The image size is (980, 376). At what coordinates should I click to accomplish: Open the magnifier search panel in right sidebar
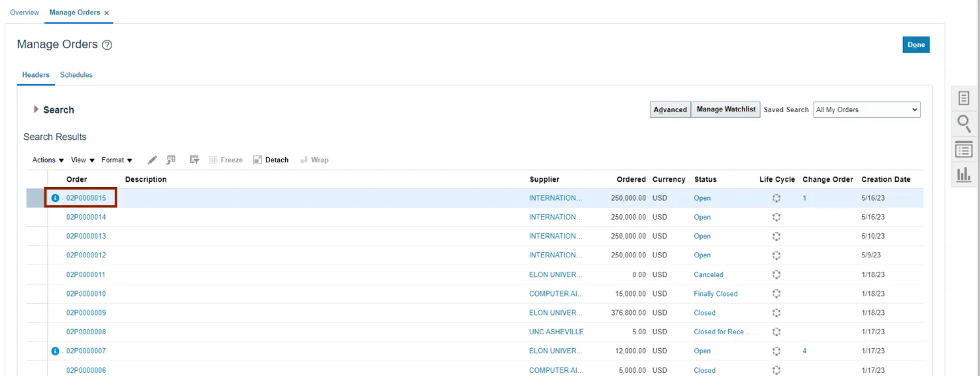964,124
